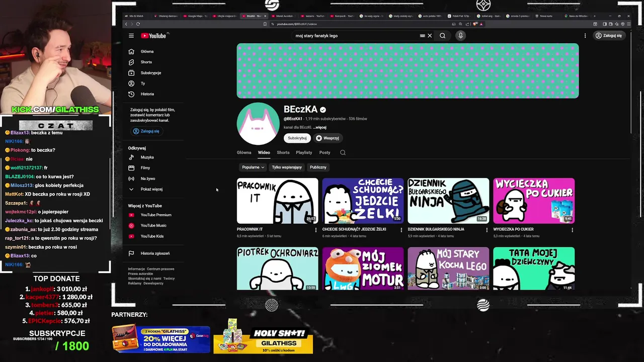
Task: Switch to the Główna channel tab
Action: coord(244,152)
